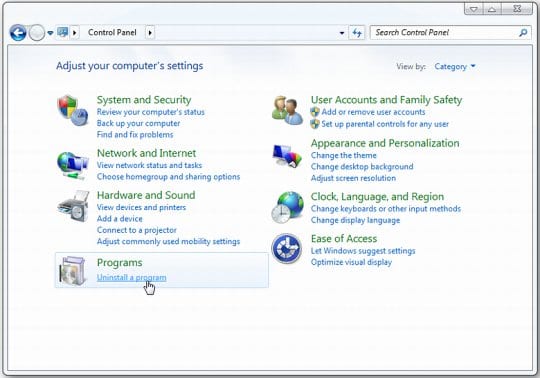Open the address bar history dropdown
The image size is (540, 378).
[342, 33]
